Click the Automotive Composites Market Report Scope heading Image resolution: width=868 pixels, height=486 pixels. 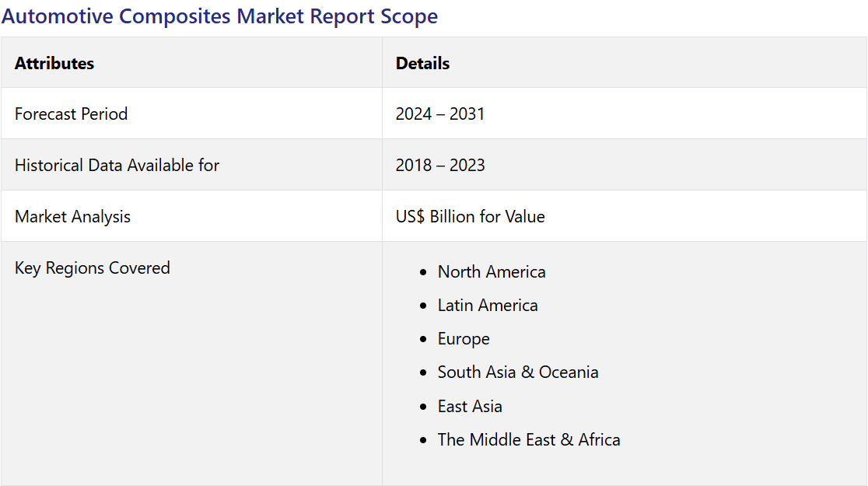click(x=219, y=16)
